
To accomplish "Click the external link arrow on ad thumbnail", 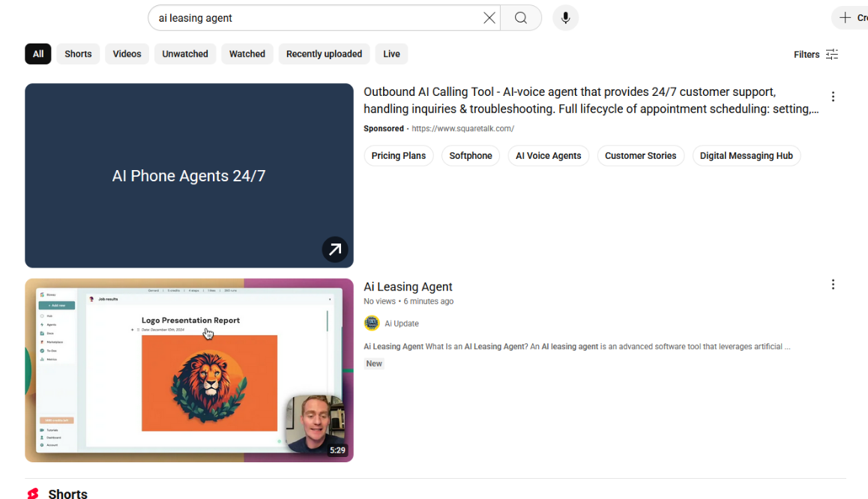I will (x=335, y=250).
